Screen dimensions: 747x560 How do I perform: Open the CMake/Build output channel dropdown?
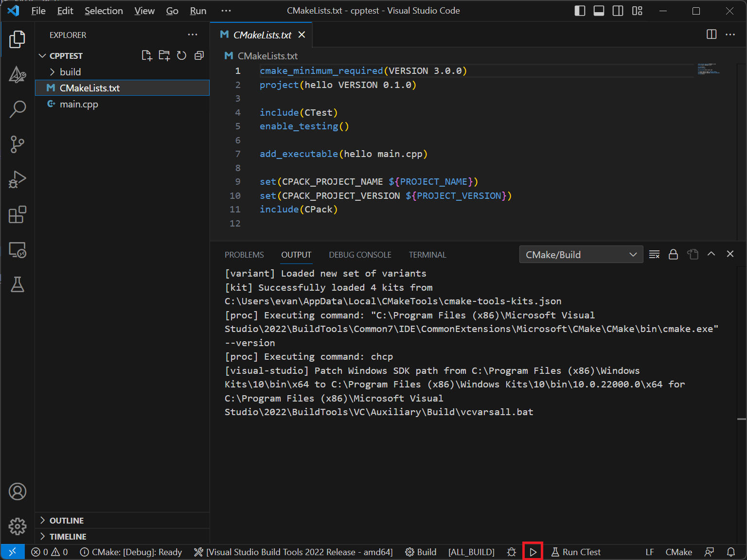point(581,255)
